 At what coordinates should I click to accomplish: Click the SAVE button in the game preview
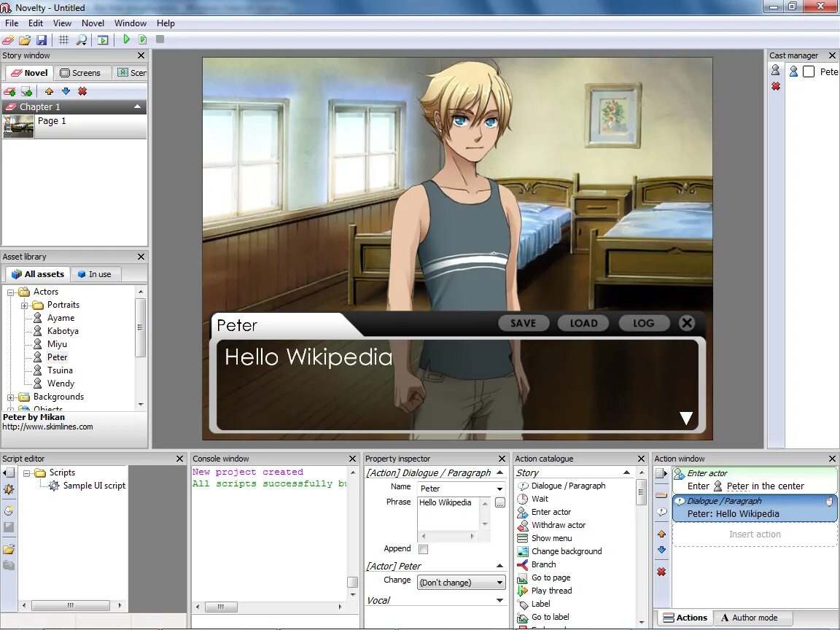(x=524, y=323)
